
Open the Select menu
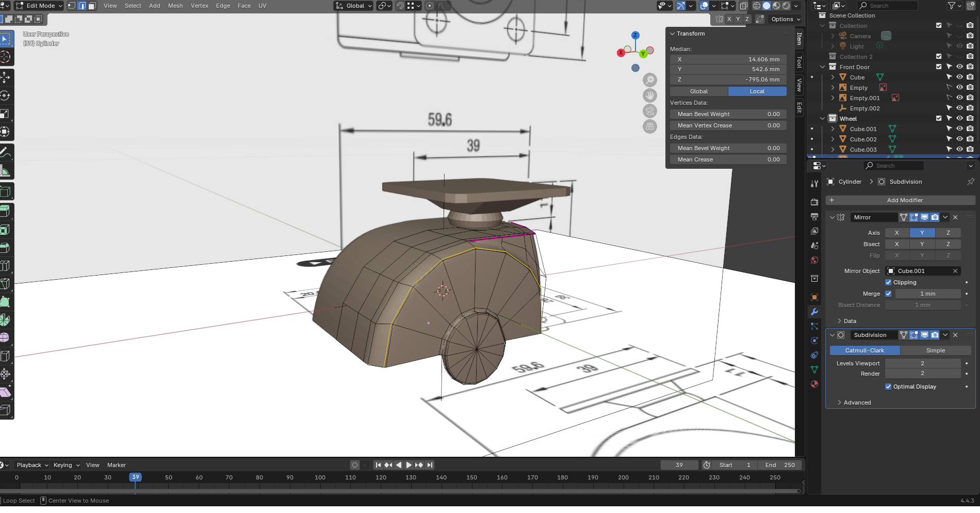coord(133,6)
